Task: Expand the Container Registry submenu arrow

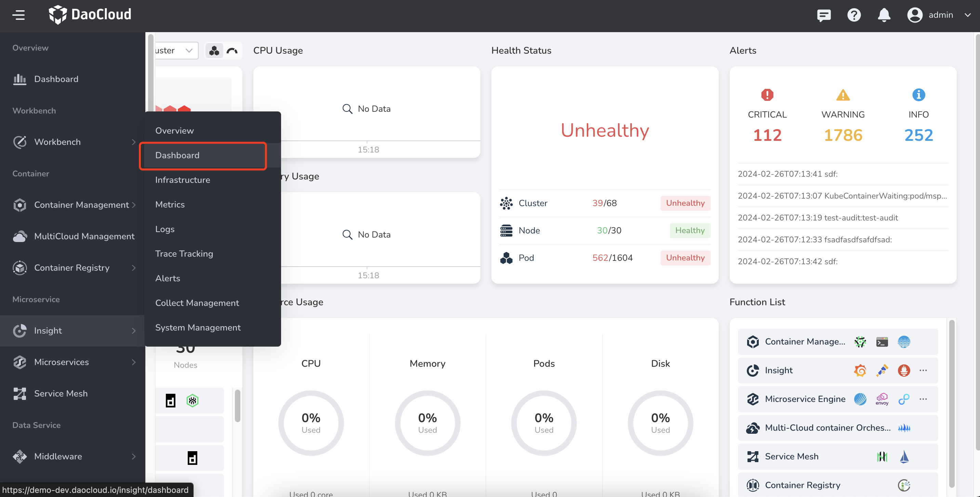Action: (x=134, y=268)
